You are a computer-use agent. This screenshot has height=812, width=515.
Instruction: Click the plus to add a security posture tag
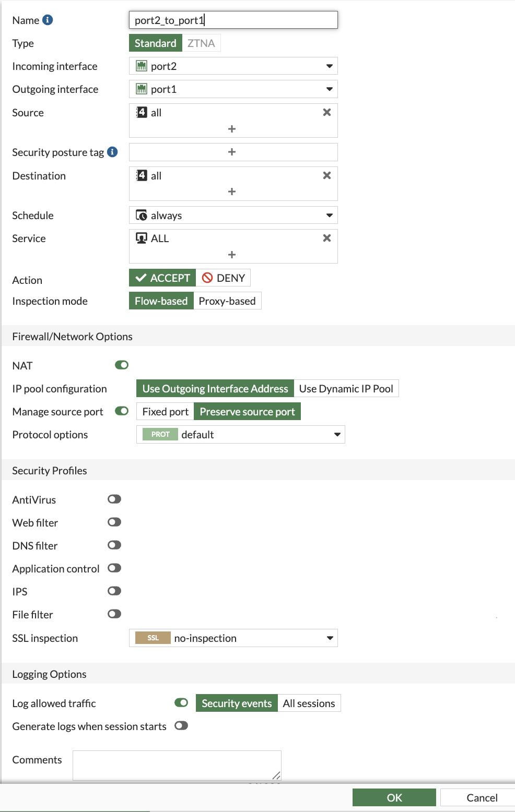[x=232, y=152]
